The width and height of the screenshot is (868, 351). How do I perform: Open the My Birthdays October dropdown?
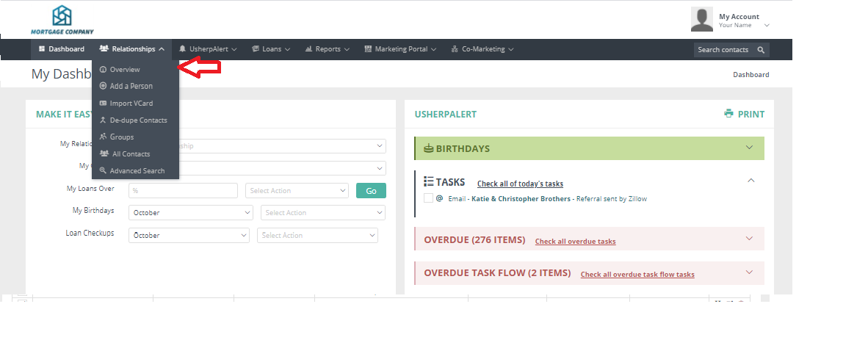coord(191,213)
